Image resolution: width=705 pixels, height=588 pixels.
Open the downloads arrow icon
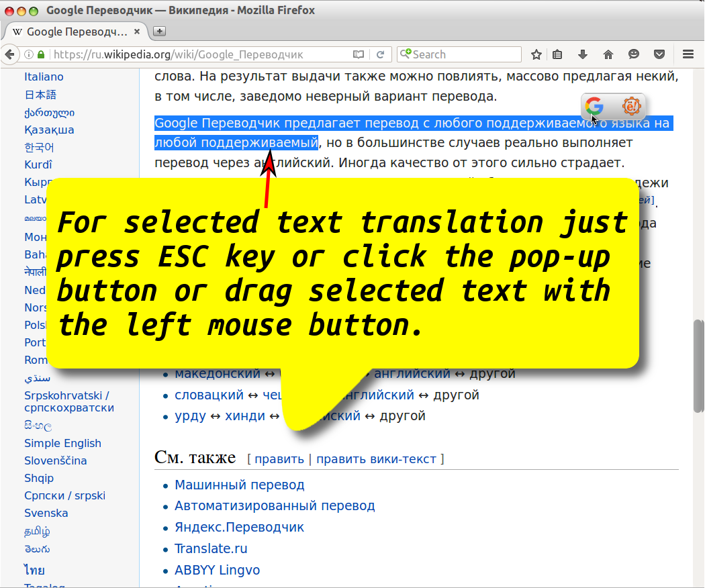pos(583,54)
